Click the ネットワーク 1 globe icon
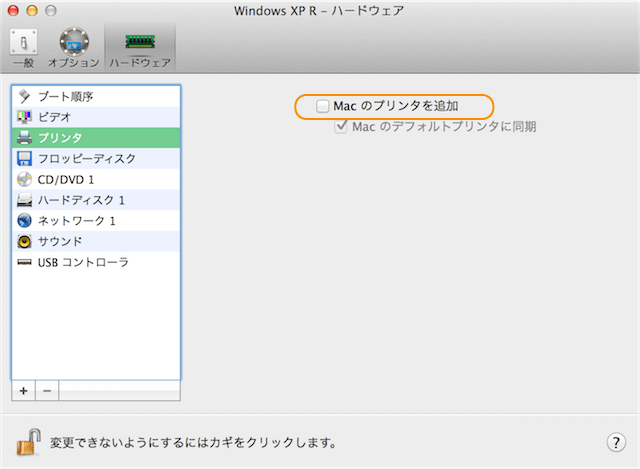Image resolution: width=640 pixels, height=469 pixels. tap(24, 221)
